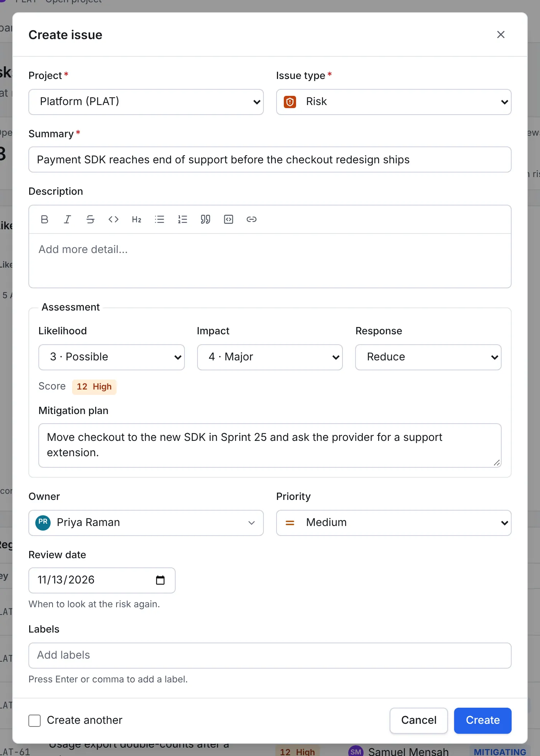Click Samuel Mensah in the background list

(408, 752)
